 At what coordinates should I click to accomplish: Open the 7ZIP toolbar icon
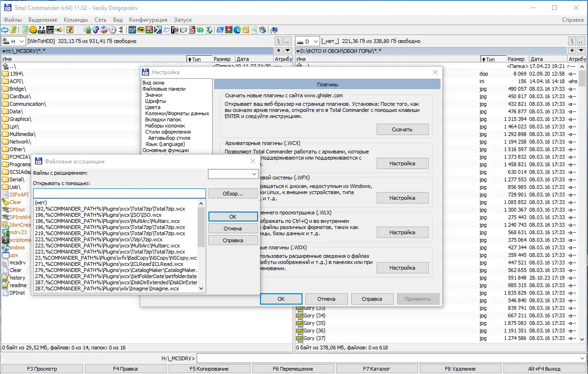(x=175, y=30)
